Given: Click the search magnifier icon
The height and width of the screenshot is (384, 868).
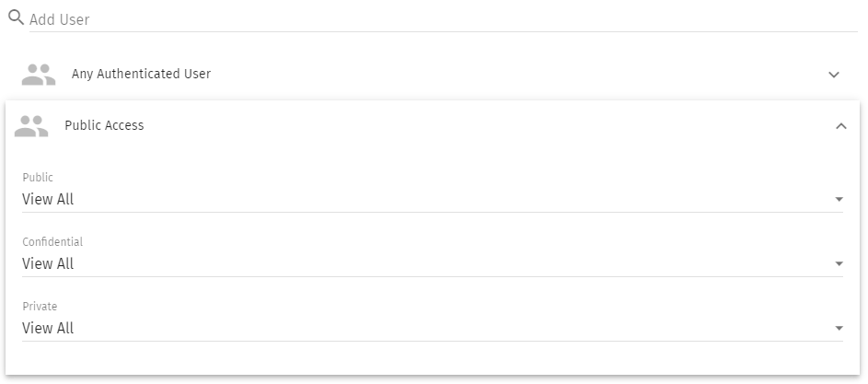Looking at the screenshot, I should tap(16, 17).
